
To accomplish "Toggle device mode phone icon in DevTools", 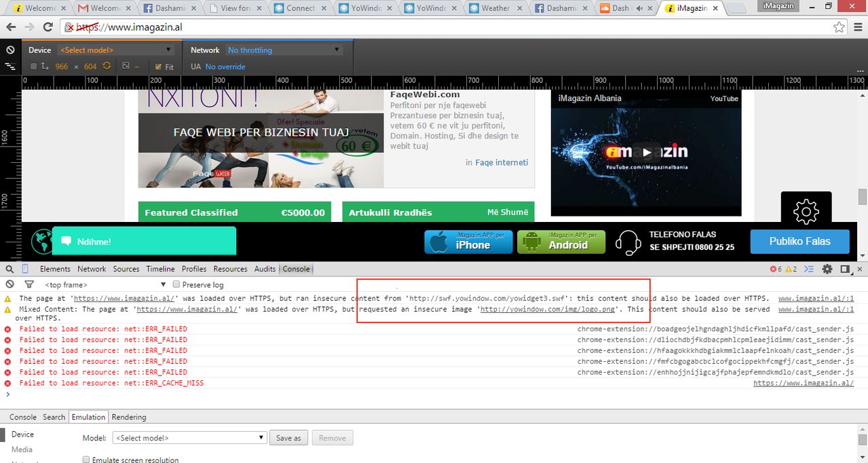I will pyautogui.click(x=26, y=269).
